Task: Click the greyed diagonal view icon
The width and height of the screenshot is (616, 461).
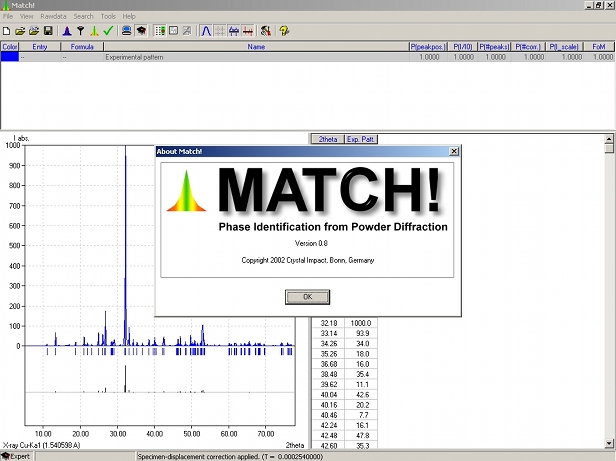Action: click(x=187, y=31)
